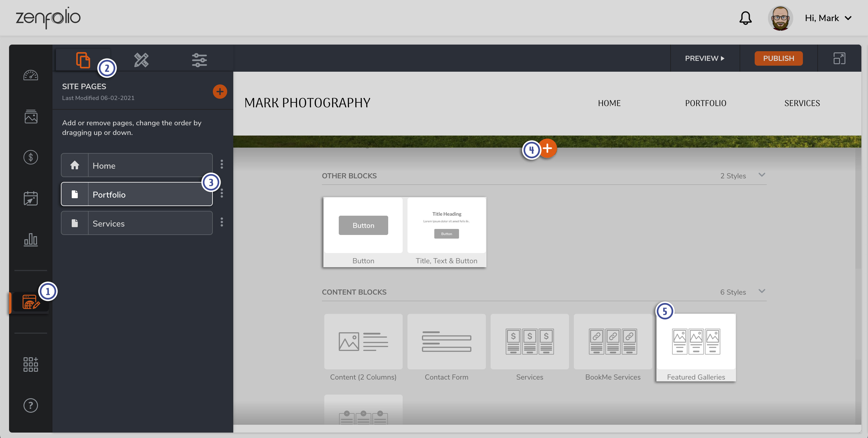
Task: Click the Preview button
Action: tap(705, 58)
